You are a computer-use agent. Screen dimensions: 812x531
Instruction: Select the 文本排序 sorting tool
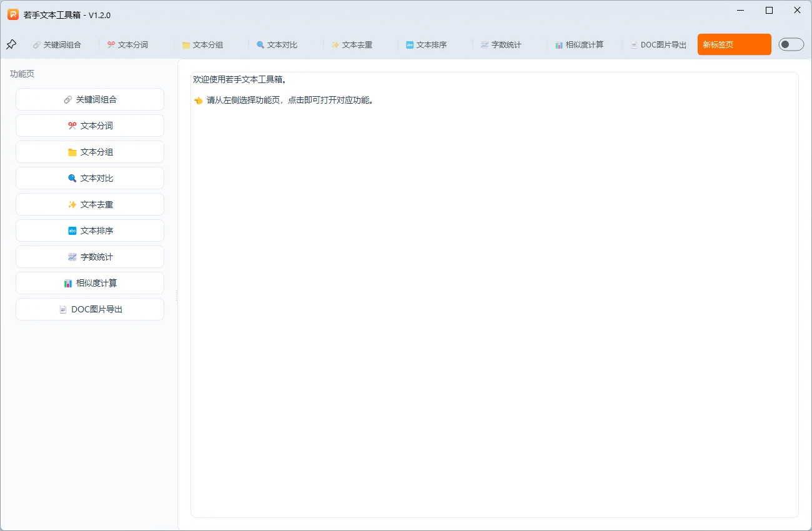89,231
